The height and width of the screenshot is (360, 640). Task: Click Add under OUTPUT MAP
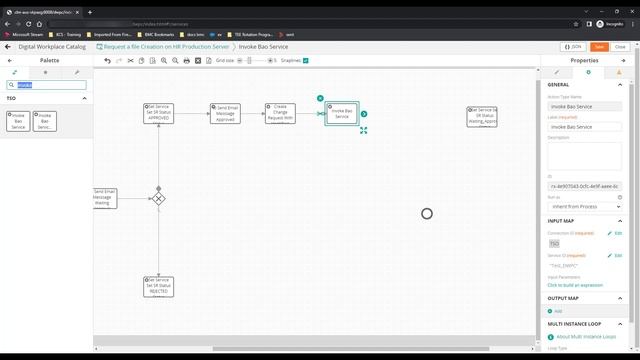pos(555,311)
